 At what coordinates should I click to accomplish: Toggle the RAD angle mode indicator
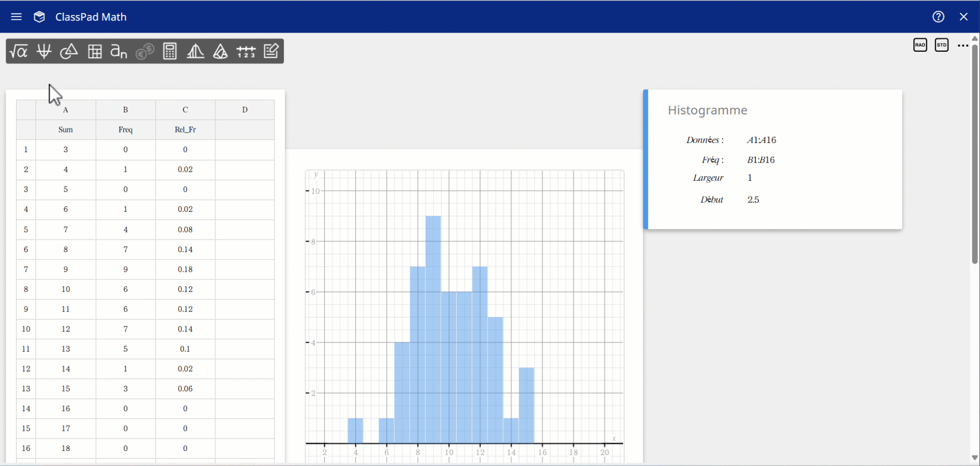[920, 45]
